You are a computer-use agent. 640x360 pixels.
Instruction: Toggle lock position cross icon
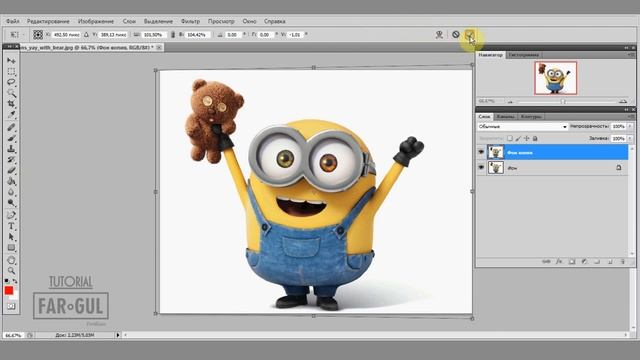[527, 138]
